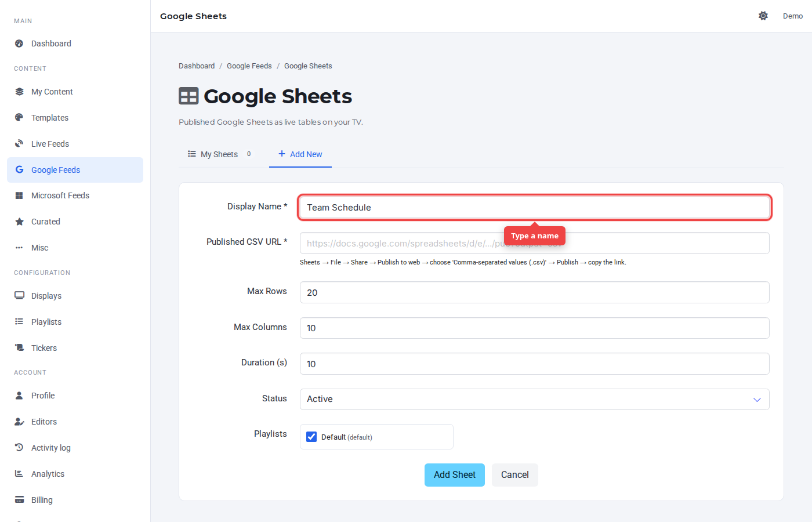
Task: Click the Published CSV URL field
Action: click(534, 243)
